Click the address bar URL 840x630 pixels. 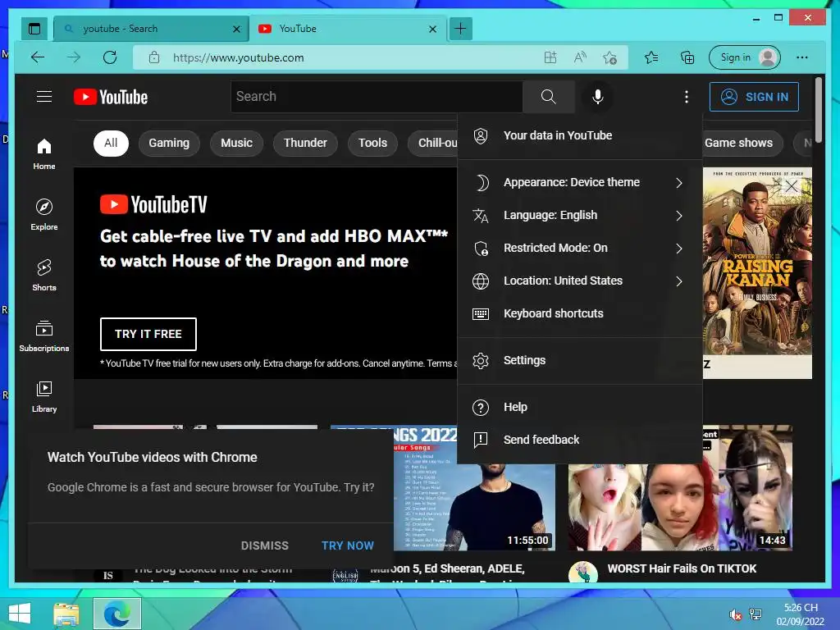point(239,57)
